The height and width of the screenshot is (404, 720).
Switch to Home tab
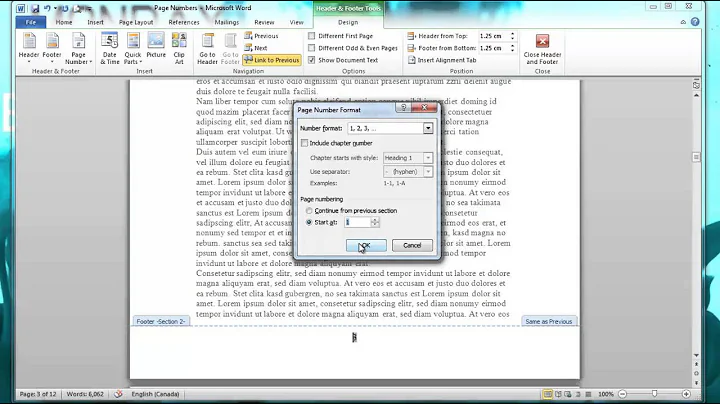64,22
